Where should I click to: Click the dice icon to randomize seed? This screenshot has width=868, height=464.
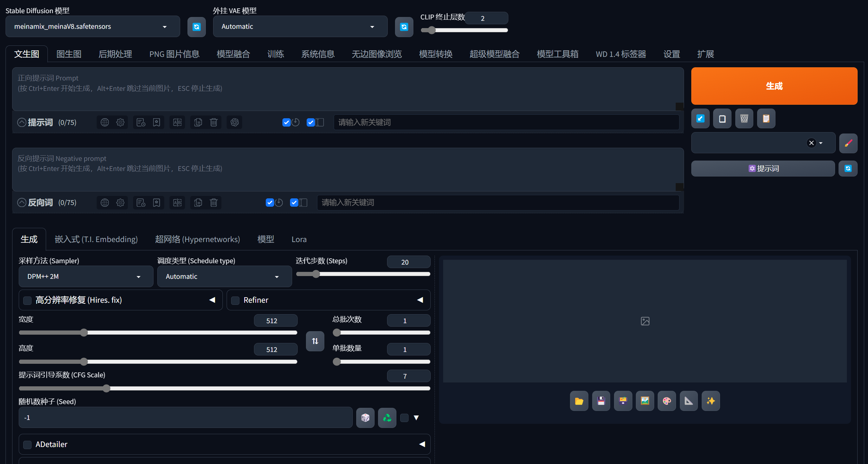point(365,418)
